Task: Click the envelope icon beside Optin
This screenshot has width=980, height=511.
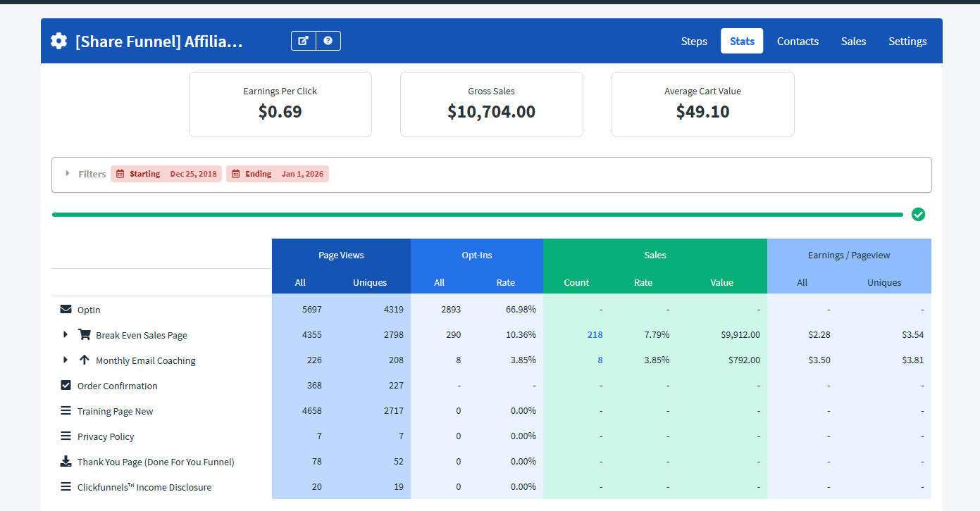Action: [66, 309]
